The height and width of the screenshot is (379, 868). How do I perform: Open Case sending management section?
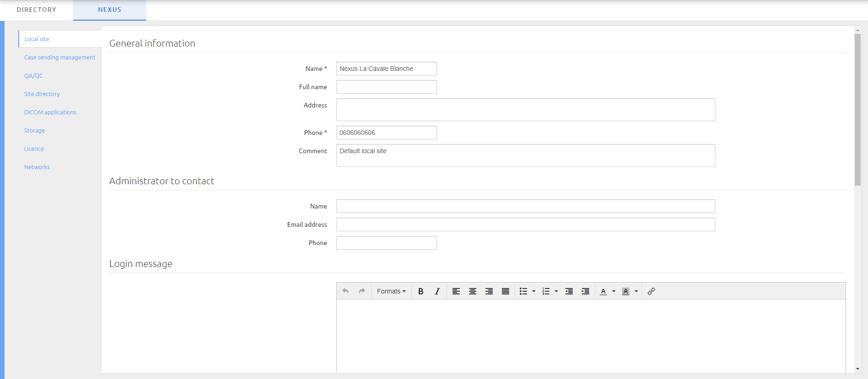point(60,57)
